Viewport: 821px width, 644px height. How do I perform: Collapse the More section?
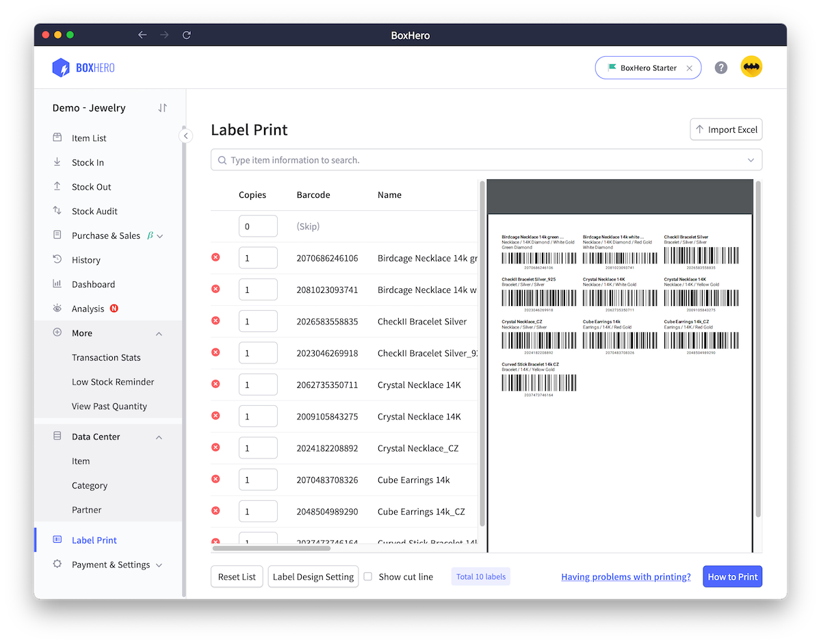click(x=159, y=333)
